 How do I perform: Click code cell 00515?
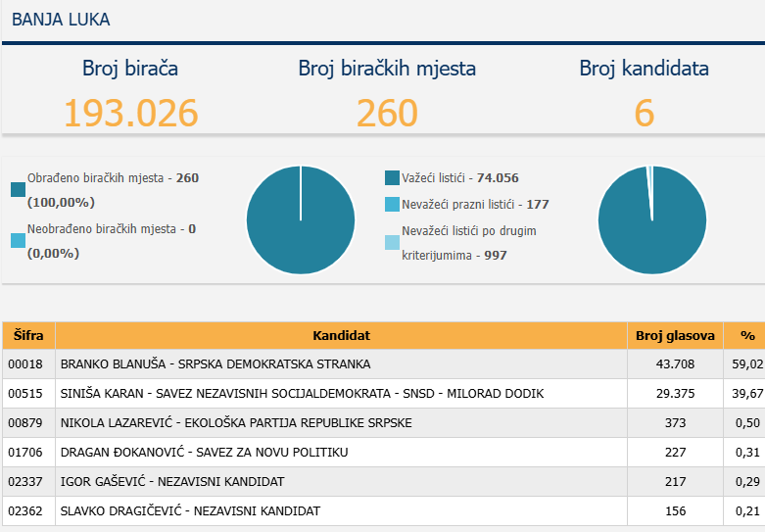click(28, 394)
